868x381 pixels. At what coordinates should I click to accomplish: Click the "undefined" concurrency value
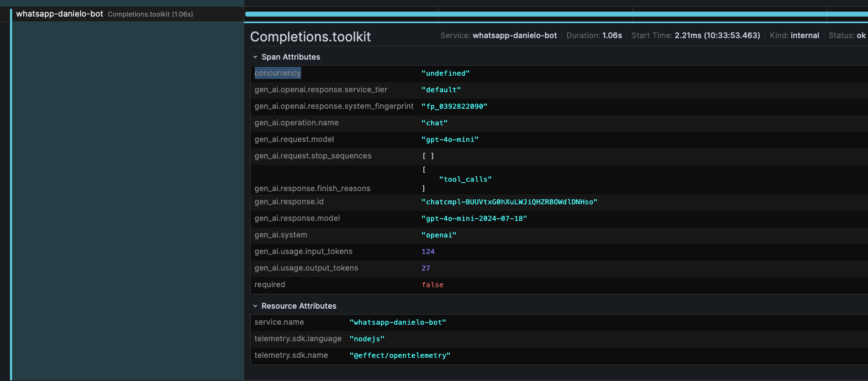click(445, 73)
